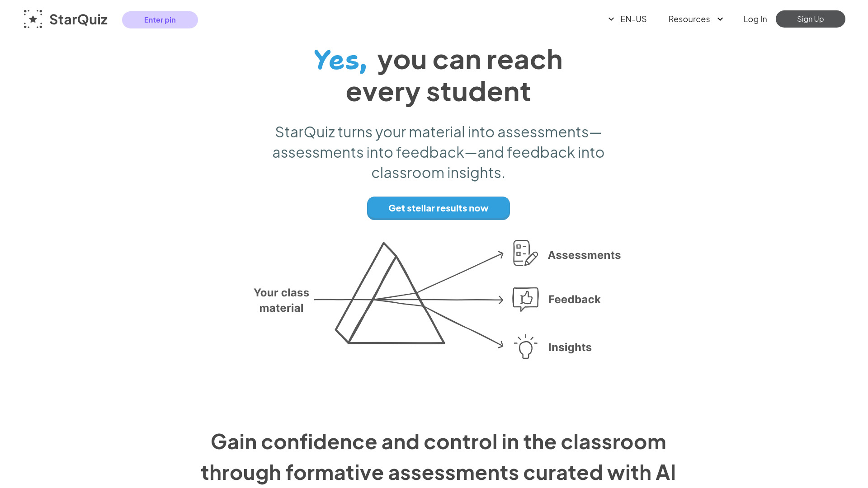Click the Feedback thumbs-up icon

click(x=525, y=299)
